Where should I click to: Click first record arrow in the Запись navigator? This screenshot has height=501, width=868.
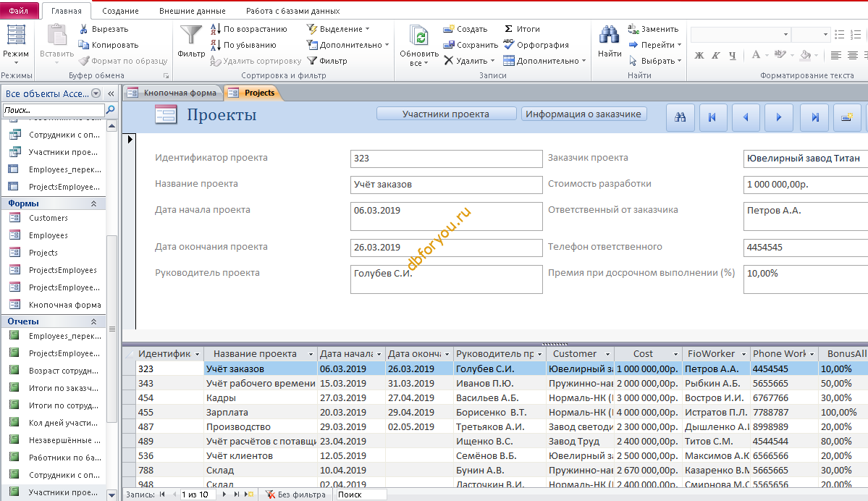pyautogui.click(x=162, y=494)
